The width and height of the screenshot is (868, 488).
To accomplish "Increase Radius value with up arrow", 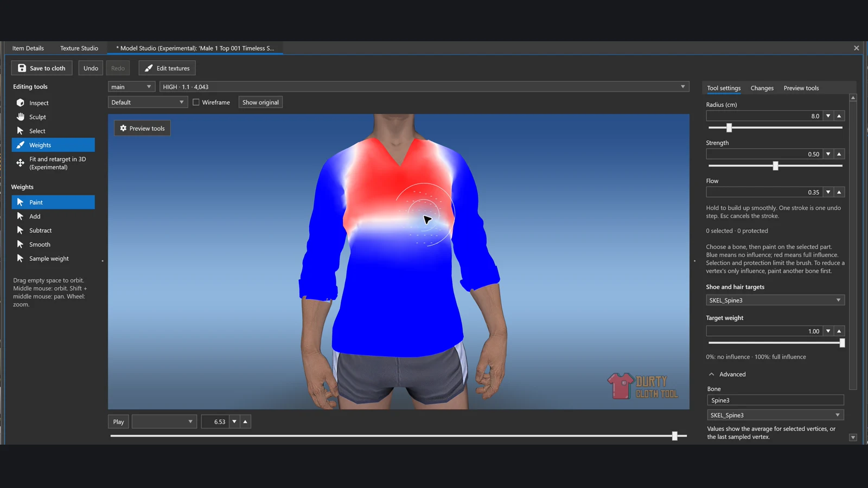I will tap(839, 116).
